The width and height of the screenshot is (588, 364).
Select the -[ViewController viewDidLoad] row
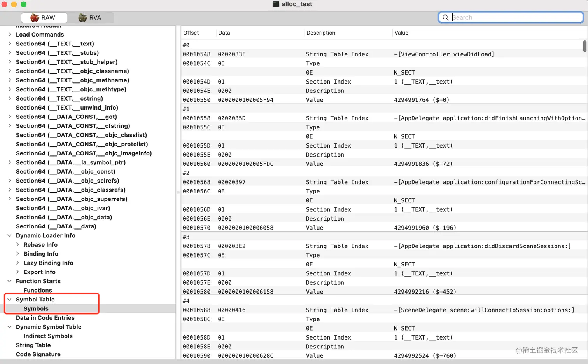coord(384,54)
